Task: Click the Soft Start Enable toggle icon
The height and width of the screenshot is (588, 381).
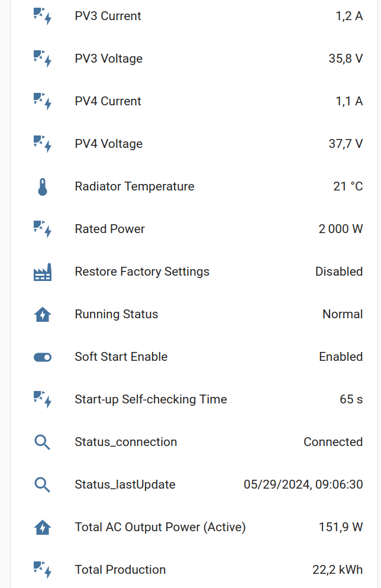Action: click(43, 357)
